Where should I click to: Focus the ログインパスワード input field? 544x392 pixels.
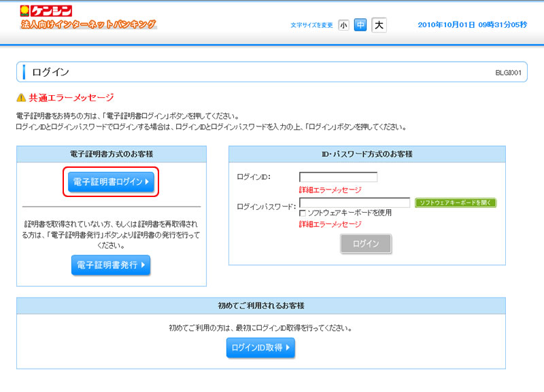[354, 202]
